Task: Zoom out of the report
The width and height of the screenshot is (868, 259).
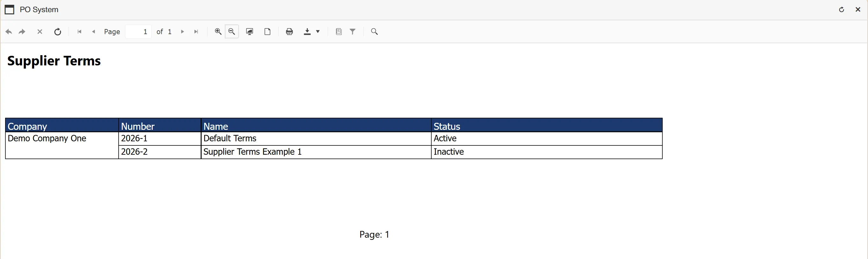Action: pos(232,31)
